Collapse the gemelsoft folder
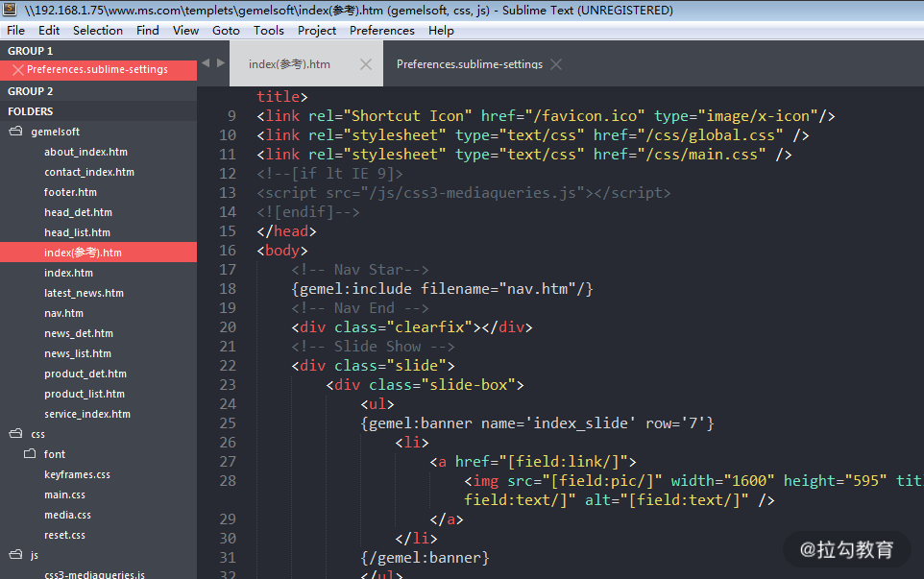924x579 pixels. [16, 132]
